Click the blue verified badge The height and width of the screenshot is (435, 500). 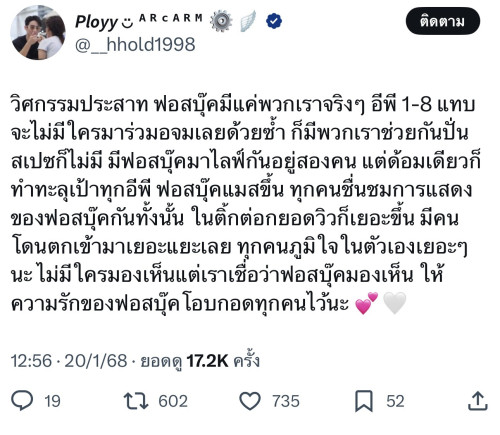tap(274, 21)
